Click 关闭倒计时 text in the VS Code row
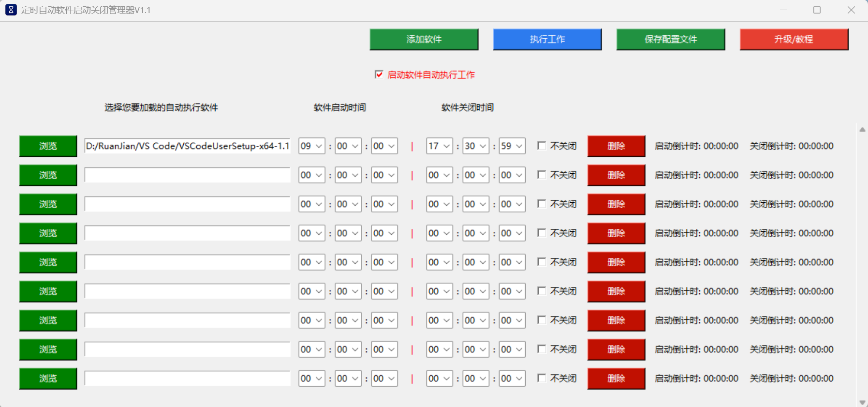The image size is (868, 407). pyautogui.click(x=792, y=146)
